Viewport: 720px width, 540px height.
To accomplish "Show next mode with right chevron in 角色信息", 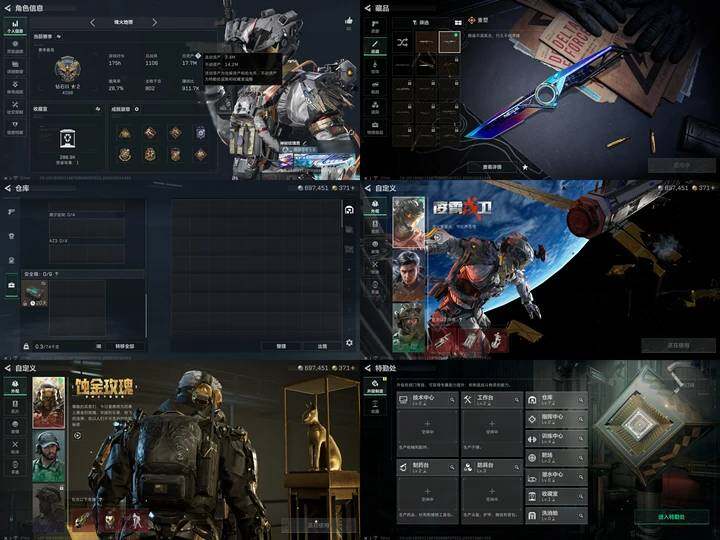I will [x=154, y=22].
